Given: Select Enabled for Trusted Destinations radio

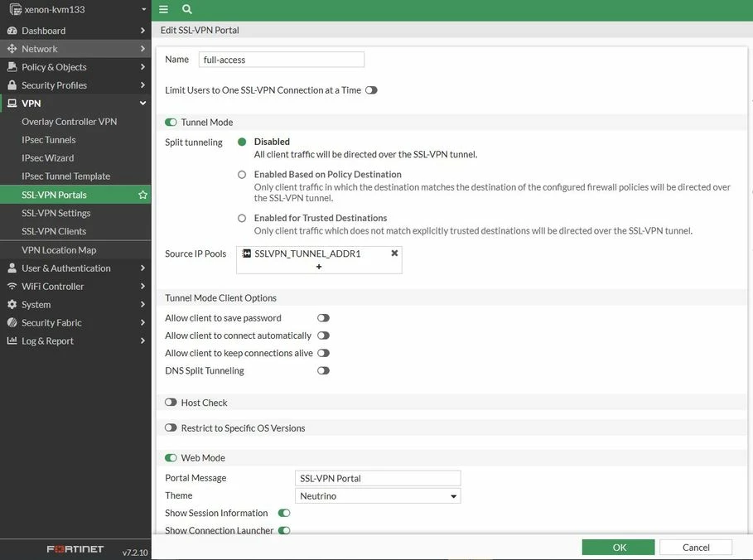Looking at the screenshot, I should (x=242, y=218).
